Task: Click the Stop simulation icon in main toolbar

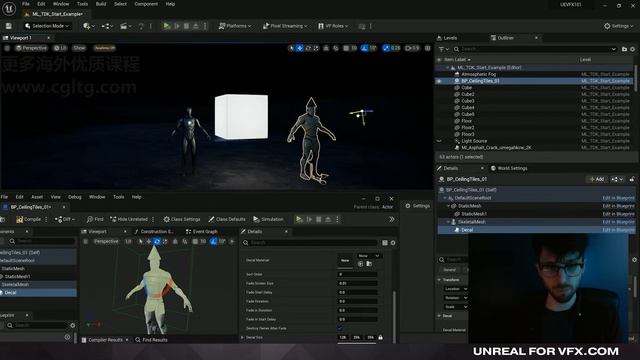Action: pyautogui.click(x=187, y=26)
